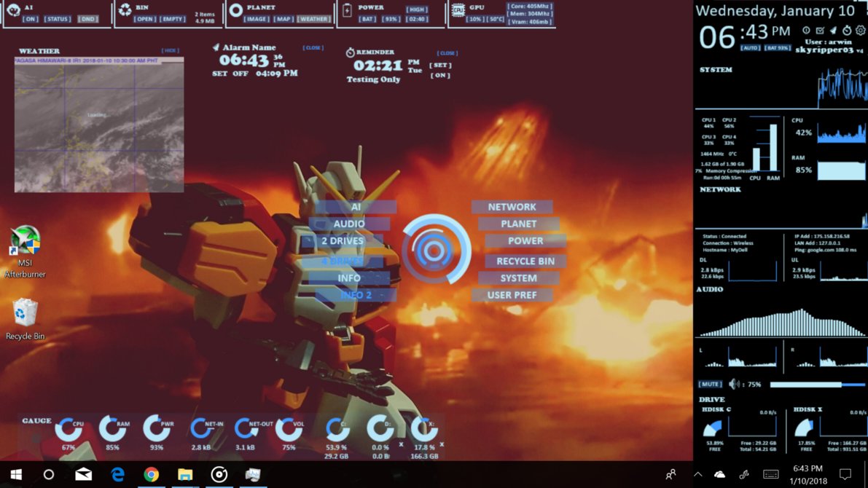This screenshot has width=868, height=488.
Task: Launch Microsoft Edge from taskbar
Action: click(117, 474)
